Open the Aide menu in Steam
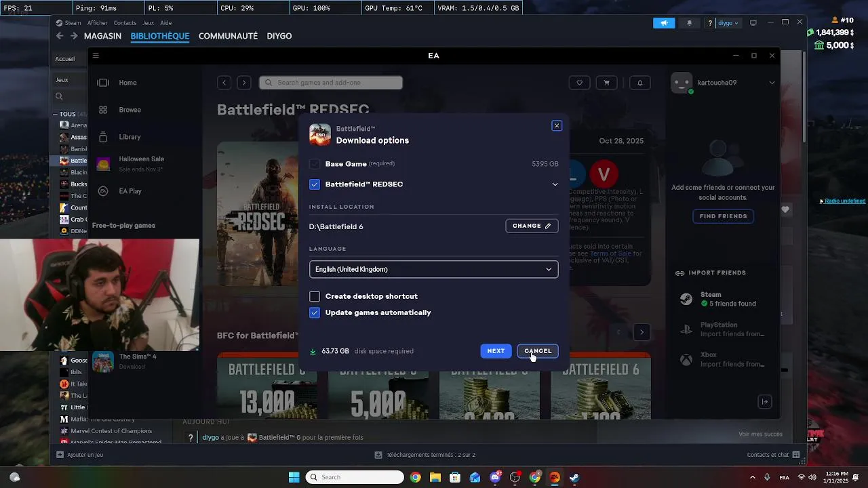 coord(166,23)
